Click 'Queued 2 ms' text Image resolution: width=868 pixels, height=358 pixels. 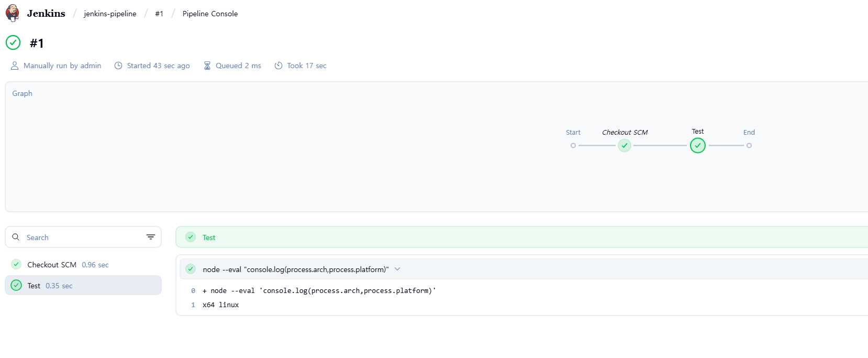click(238, 66)
